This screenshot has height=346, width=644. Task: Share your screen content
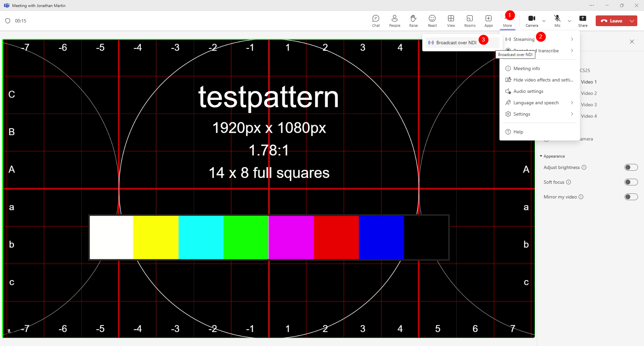(583, 21)
